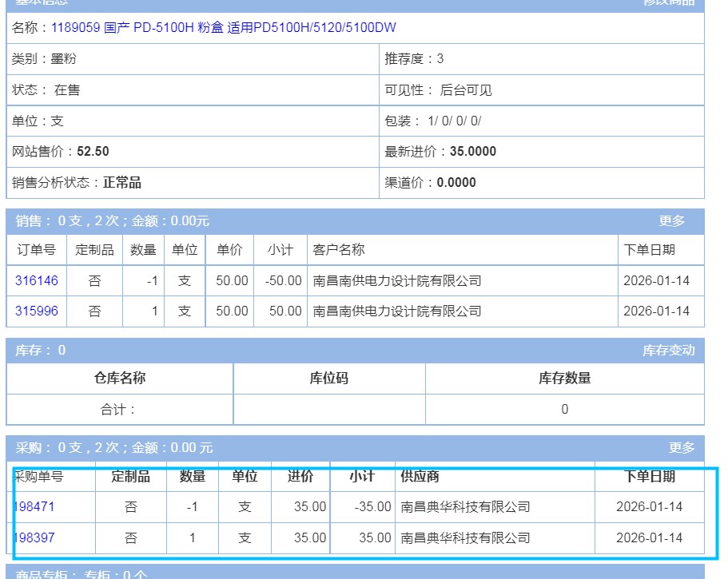
Task: Open purchase order 198471
Action: (x=35, y=507)
